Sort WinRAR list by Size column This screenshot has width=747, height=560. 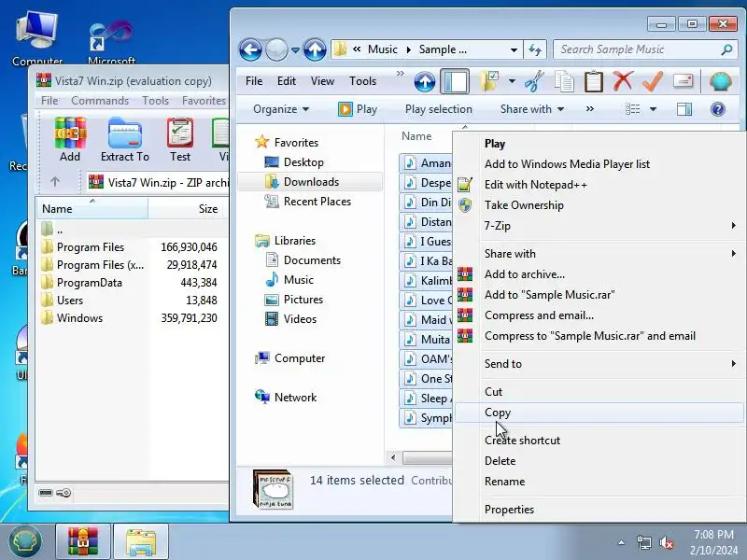[188, 208]
